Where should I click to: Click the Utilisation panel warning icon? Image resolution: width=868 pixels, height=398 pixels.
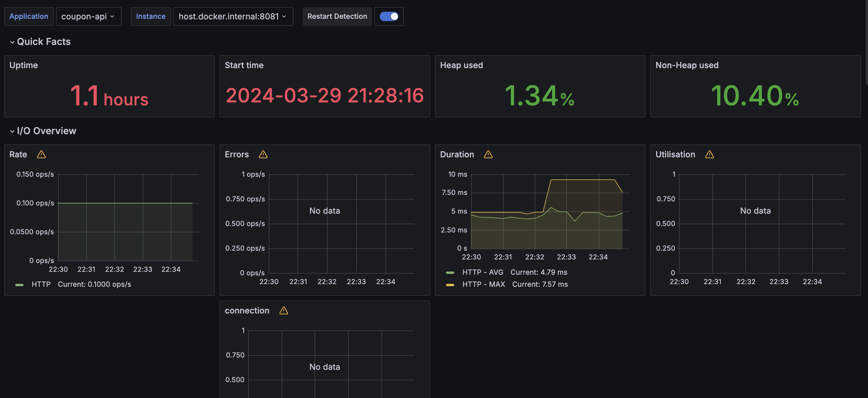click(x=709, y=154)
